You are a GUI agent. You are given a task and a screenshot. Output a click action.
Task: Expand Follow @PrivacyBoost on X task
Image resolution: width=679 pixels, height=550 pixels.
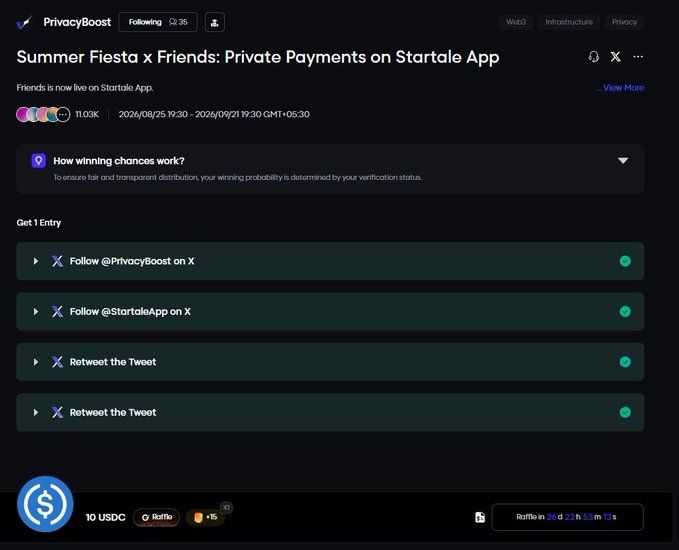[x=36, y=261]
